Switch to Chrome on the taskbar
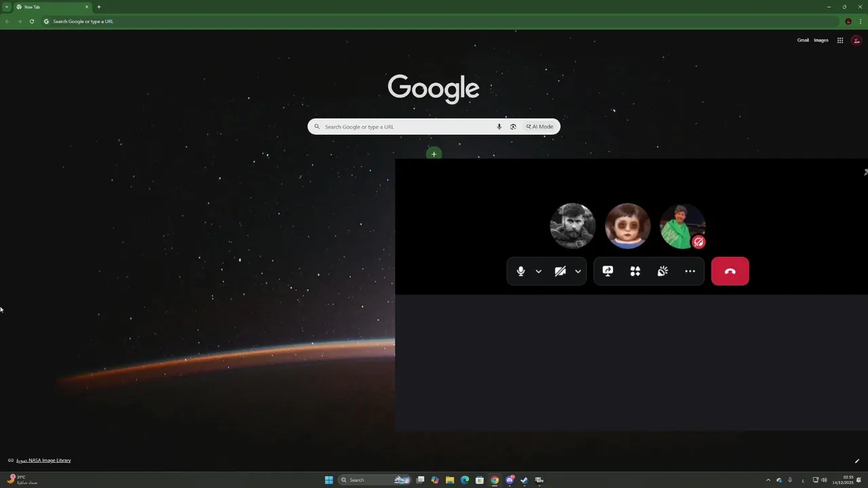 (494, 480)
